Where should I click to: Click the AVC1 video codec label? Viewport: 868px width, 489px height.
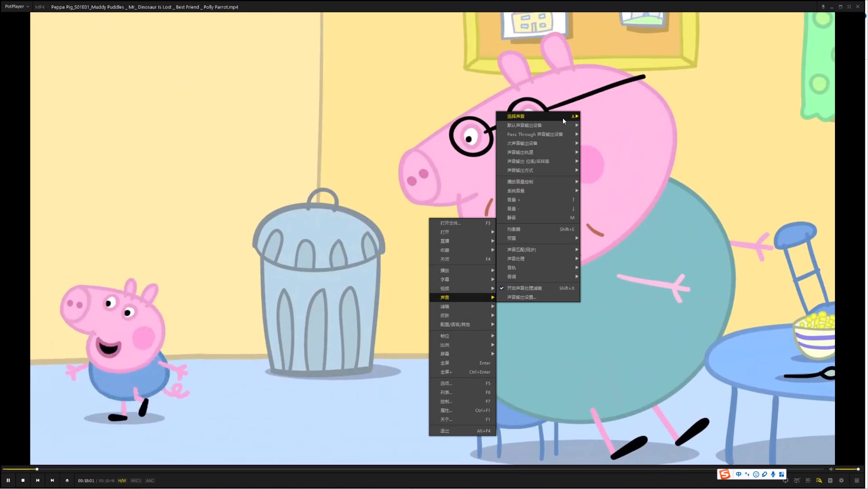click(x=136, y=481)
